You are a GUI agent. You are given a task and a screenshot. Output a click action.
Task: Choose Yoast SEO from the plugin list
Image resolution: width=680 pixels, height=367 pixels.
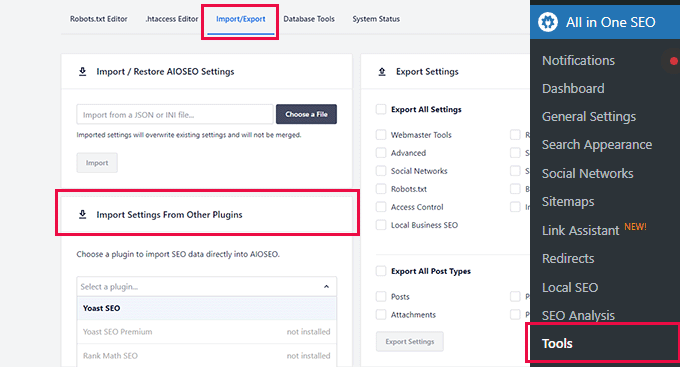206,308
